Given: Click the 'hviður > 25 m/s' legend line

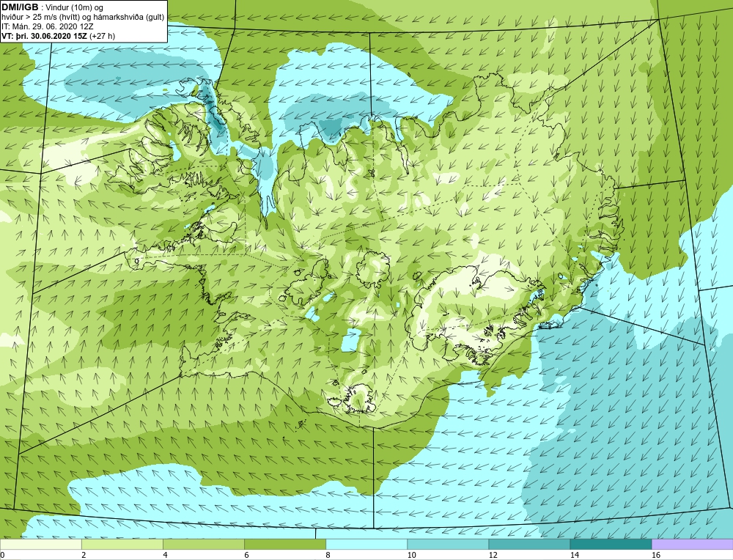Looking at the screenshot, I should point(83,18).
